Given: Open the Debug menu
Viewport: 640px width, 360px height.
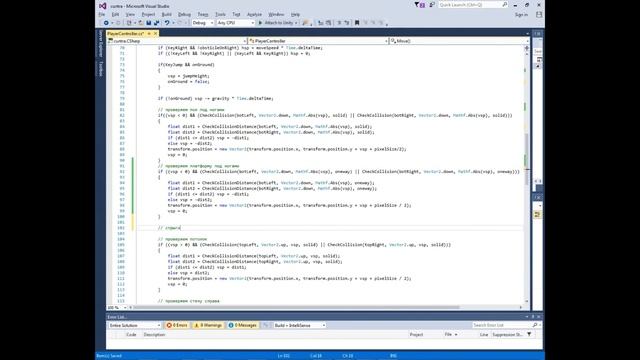Looking at the screenshot, I should 184,14.
